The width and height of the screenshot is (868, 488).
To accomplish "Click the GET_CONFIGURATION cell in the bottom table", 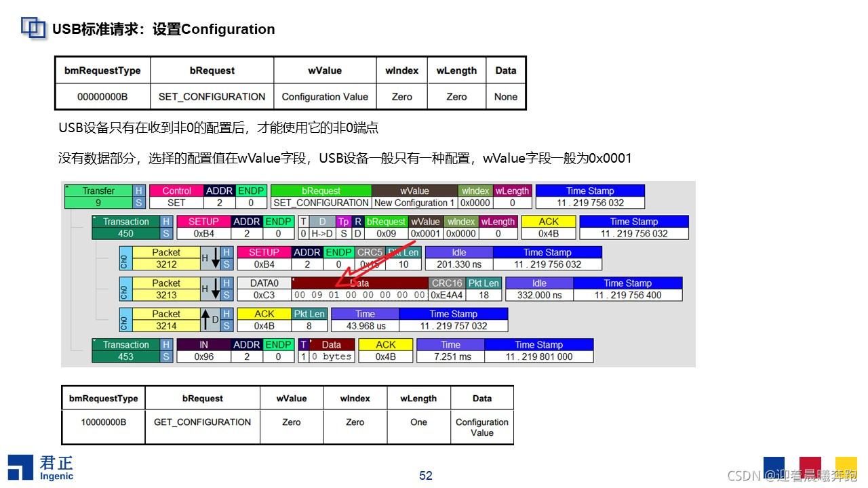I will point(203,426).
